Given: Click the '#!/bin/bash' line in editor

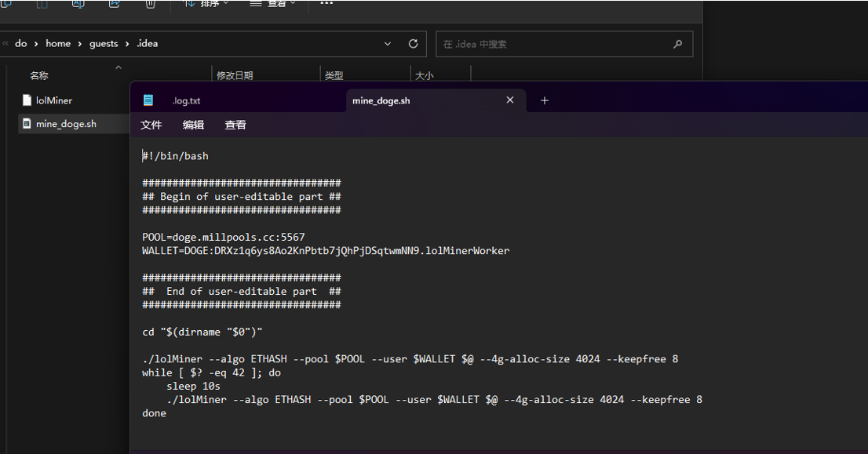Looking at the screenshot, I should (x=176, y=156).
